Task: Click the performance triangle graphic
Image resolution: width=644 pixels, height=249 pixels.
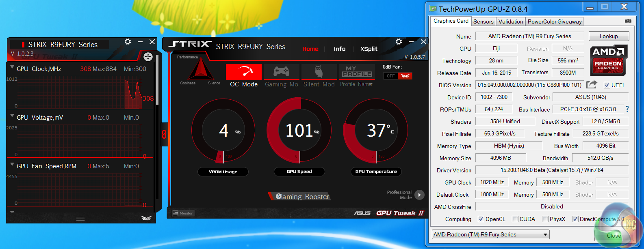Action: (200, 70)
